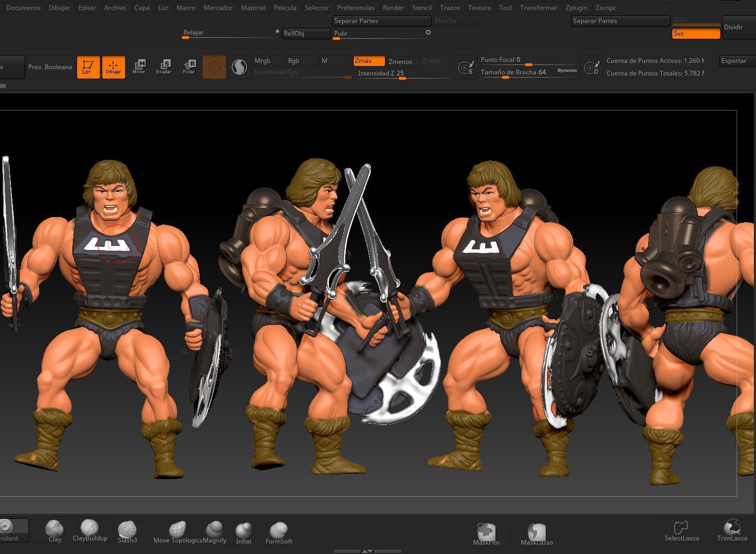The width and height of the screenshot is (756, 554).
Task: Toggle the Svz option
Action: coord(696,34)
